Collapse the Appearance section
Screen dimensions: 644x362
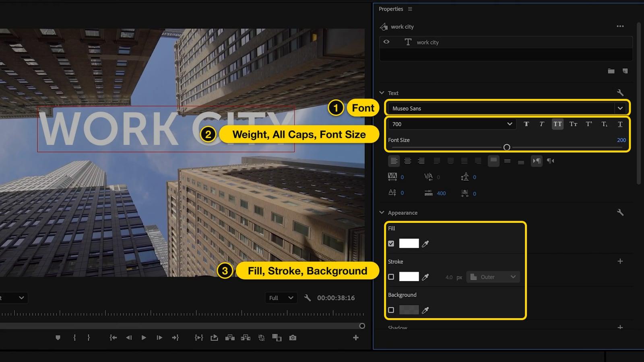(x=382, y=212)
